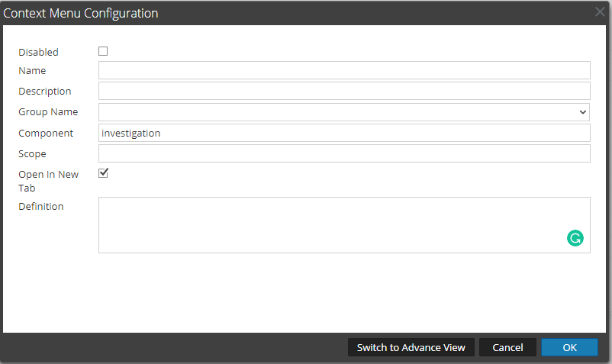
Task: Focus the Name input field
Action: (x=344, y=71)
